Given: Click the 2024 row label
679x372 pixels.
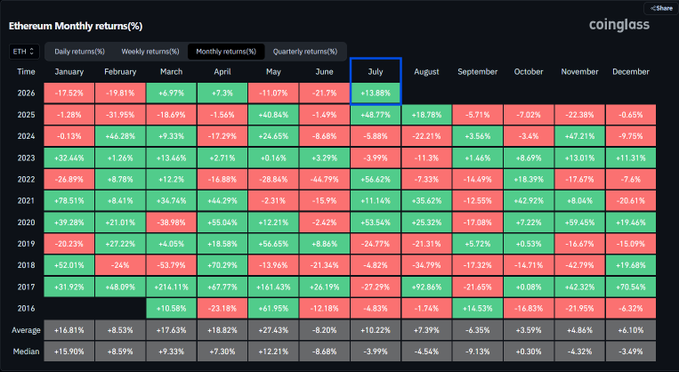Looking at the screenshot, I should 26,136.
